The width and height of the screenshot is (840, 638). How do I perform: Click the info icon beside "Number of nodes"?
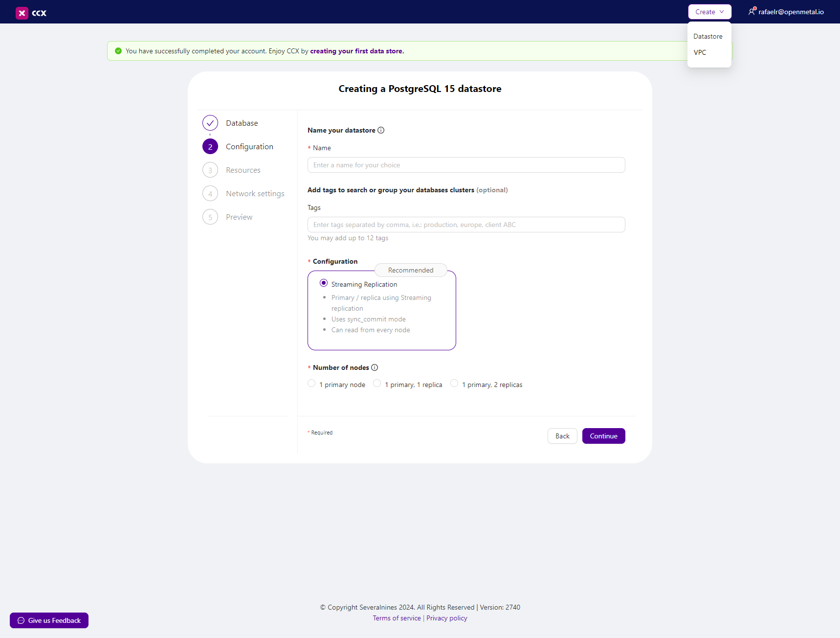pos(375,367)
